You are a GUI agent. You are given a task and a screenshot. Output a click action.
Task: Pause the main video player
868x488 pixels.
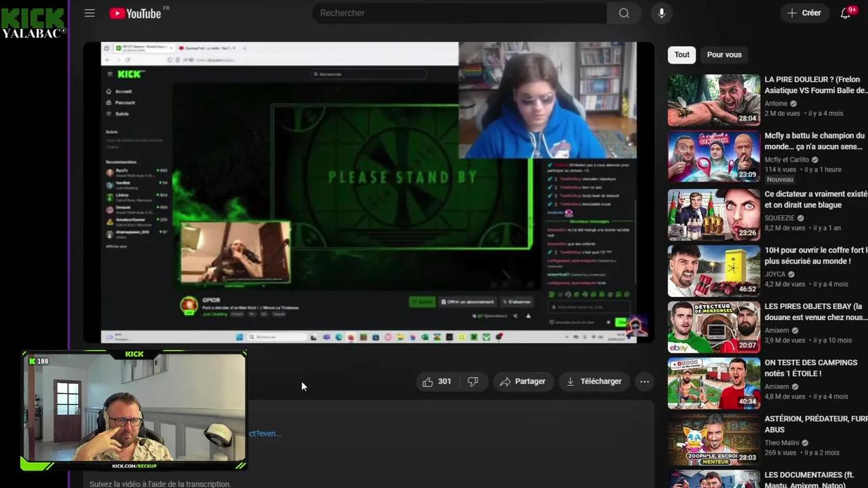368,192
